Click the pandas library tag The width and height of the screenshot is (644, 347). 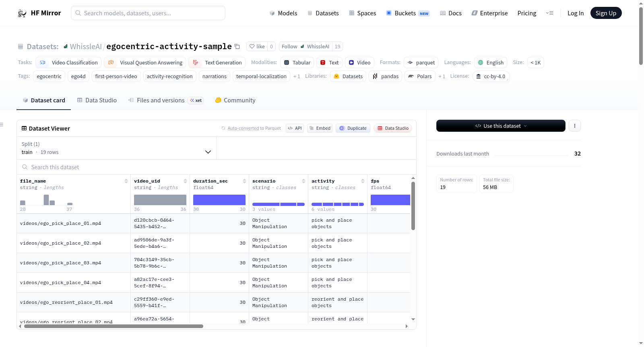tap(386, 76)
